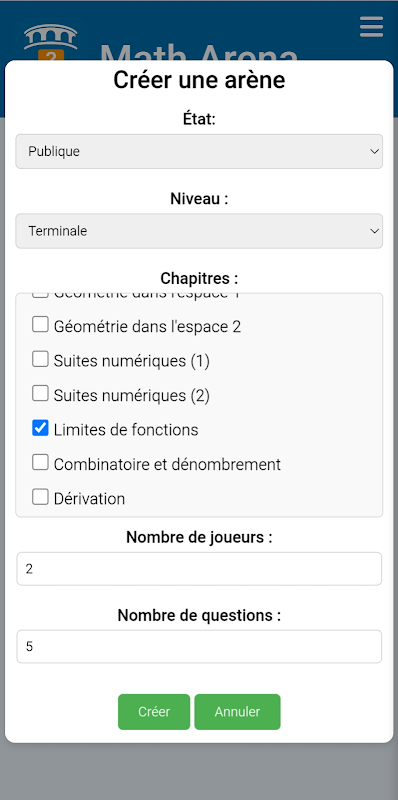Open the hamburger menu icon
Viewport: 398px width, 800px height.
coord(371,27)
